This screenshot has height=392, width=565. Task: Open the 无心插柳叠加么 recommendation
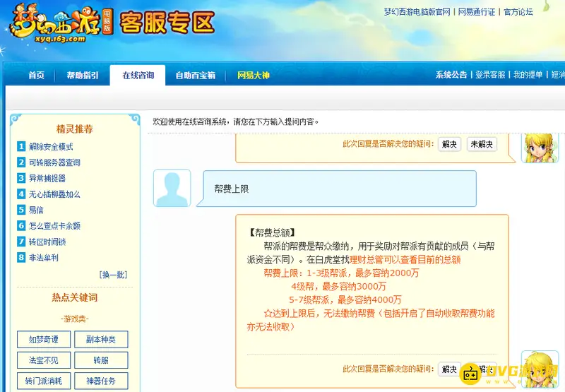[x=54, y=194]
